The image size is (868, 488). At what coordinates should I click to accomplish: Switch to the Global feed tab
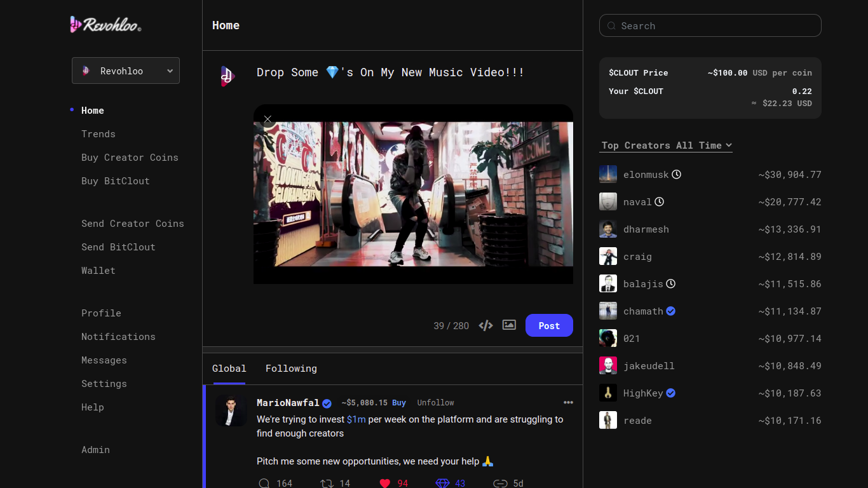229,369
